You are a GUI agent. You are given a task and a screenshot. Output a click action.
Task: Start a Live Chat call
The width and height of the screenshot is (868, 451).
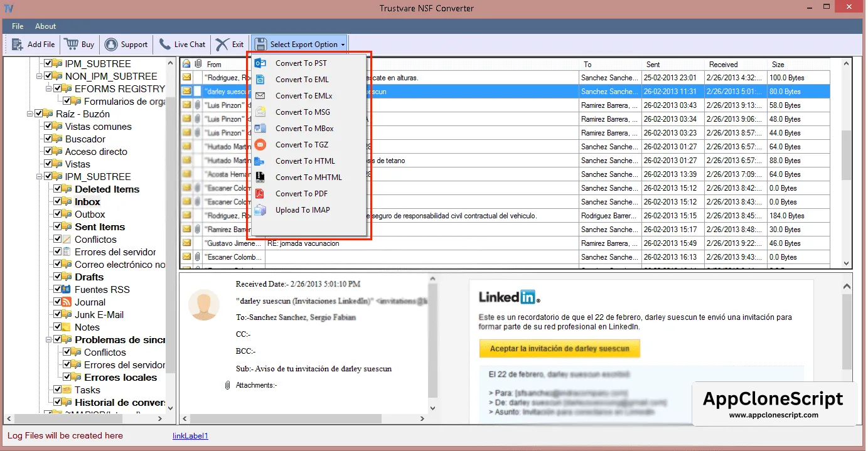(165, 45)
